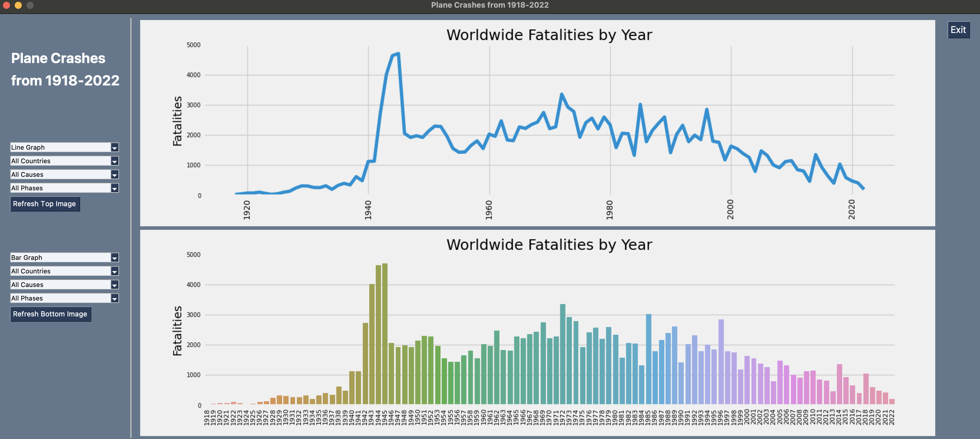Click the Refresh Top Image button

45,204
